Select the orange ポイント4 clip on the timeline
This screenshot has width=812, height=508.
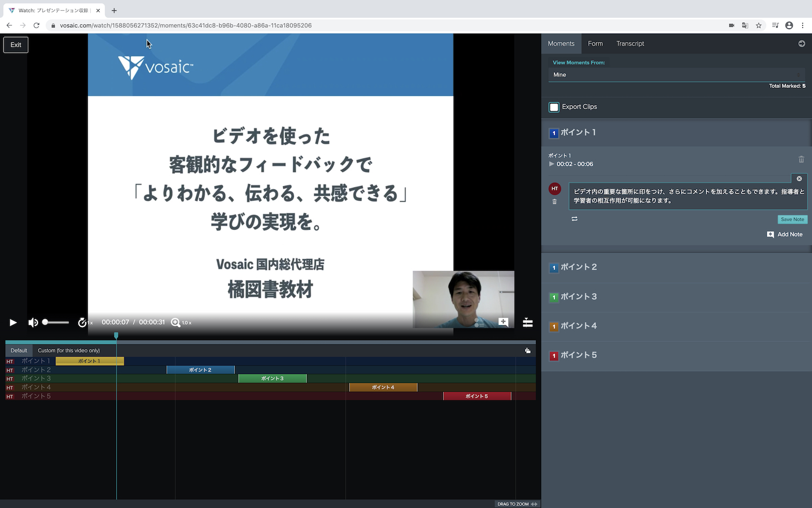point(383,387)
